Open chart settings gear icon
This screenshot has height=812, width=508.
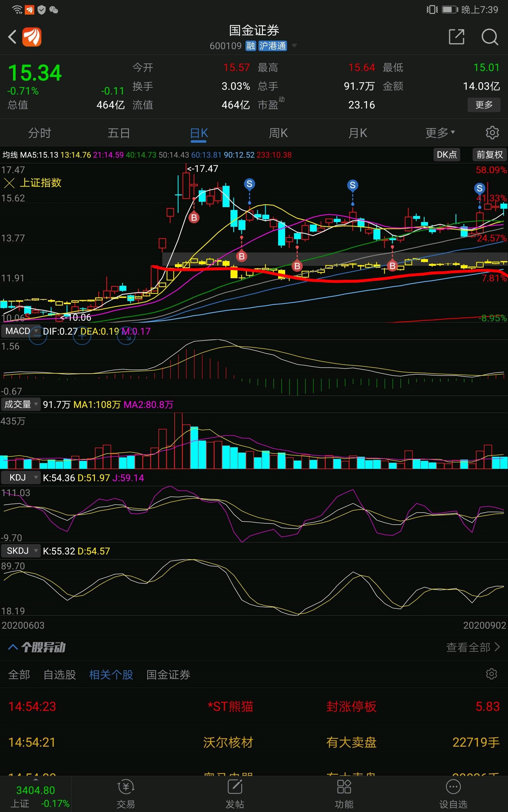click(492, 133)
